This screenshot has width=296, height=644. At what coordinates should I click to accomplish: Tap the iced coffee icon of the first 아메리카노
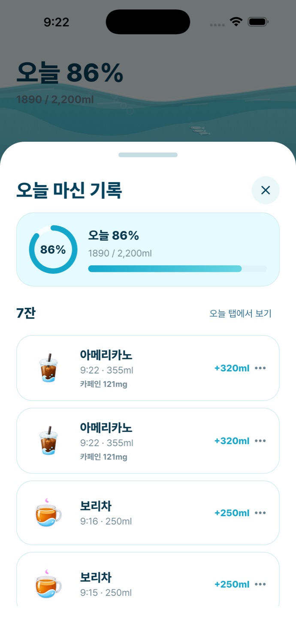(x=48, y=368)
